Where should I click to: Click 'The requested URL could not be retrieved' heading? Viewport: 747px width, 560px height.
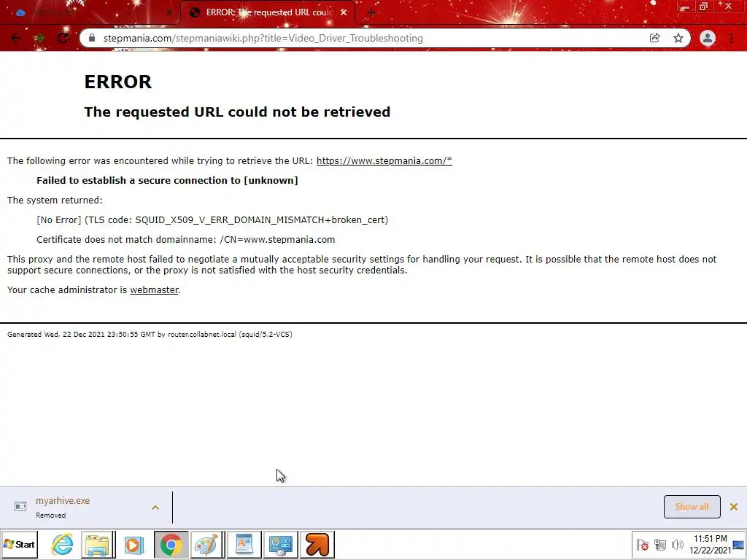click(237, 112)
